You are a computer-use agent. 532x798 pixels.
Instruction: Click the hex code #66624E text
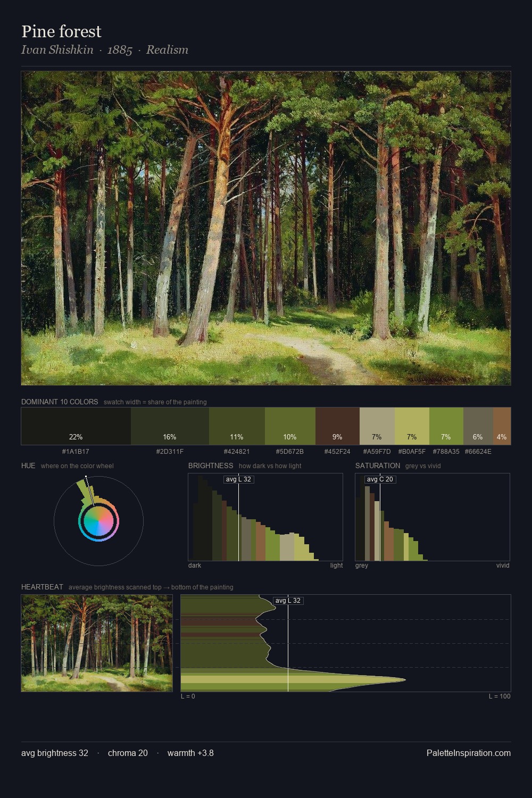tap(478, 452)
